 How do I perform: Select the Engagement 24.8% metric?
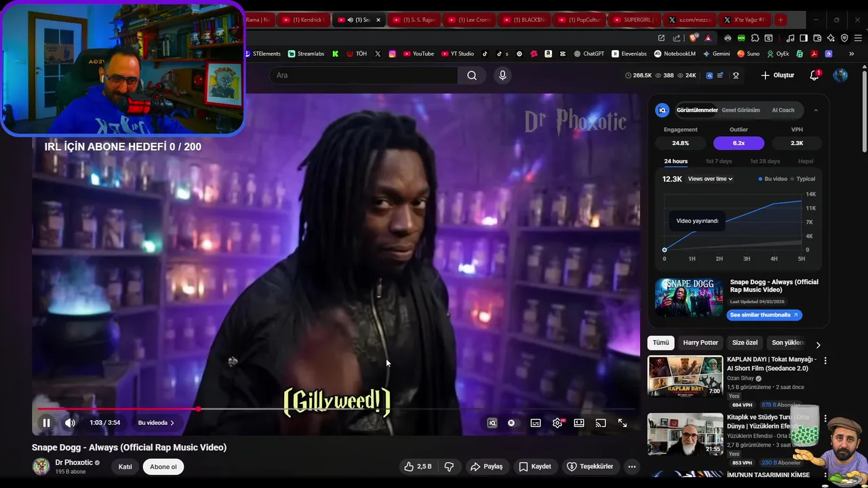tap(680, 143)
